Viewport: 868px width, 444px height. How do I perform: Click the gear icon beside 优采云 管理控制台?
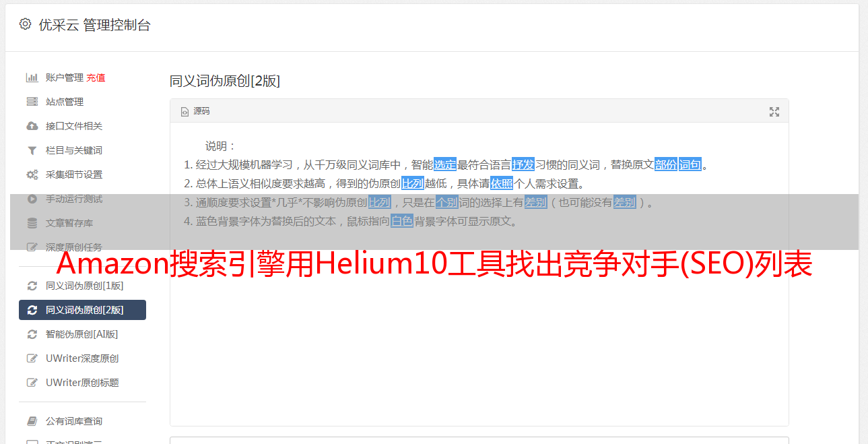25,24
